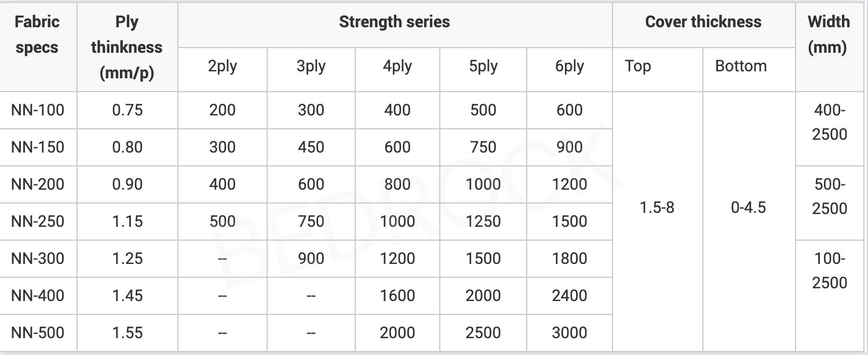Image resolution: width=868 pixels, height=355 pixels.
Task: Select the NN-100 fabric row label
Action: coord(38,110)
